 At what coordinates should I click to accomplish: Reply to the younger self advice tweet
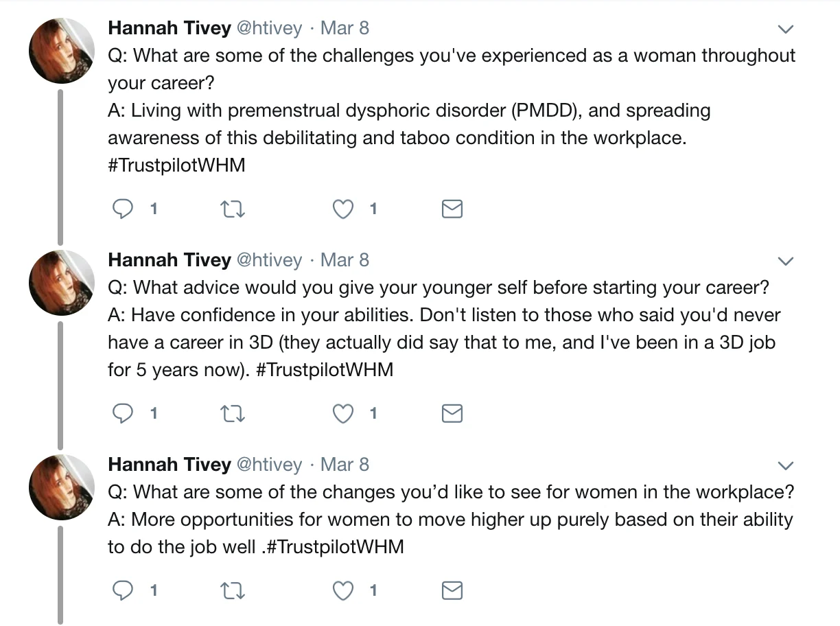pos(122,413)
